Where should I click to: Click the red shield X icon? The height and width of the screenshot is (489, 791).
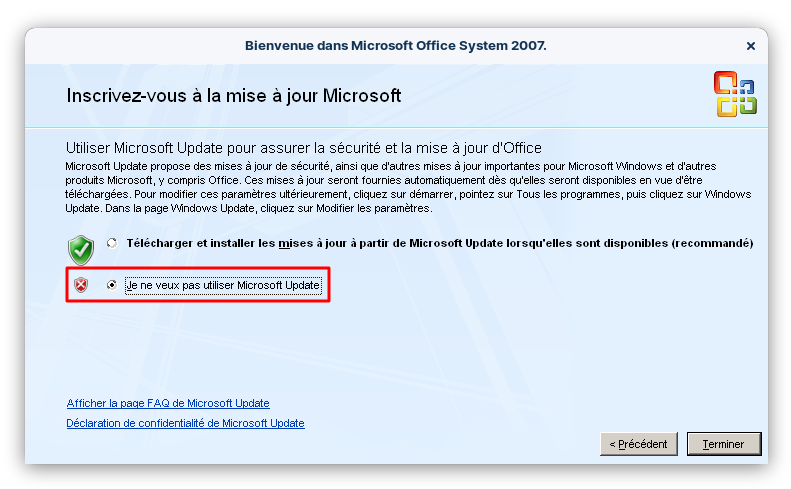pos(81,285)
